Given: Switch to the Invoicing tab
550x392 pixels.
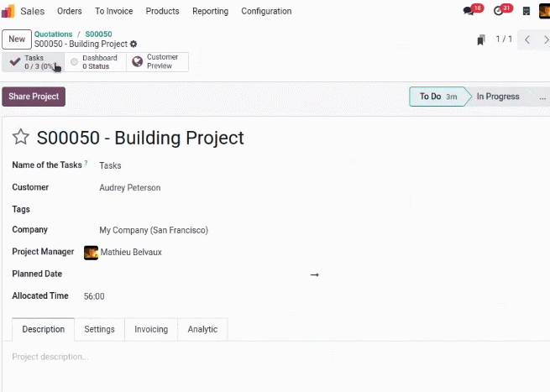Looking at the screenshot, I should point(151,329).
